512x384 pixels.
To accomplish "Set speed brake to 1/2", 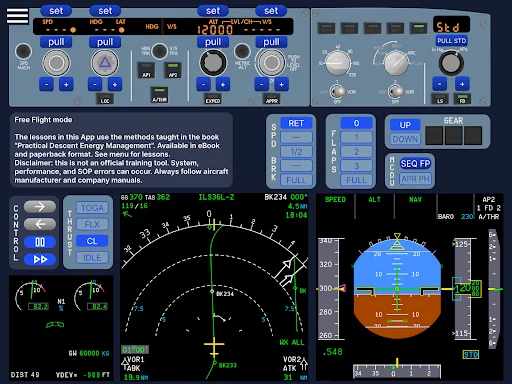I will coord(296,152).
